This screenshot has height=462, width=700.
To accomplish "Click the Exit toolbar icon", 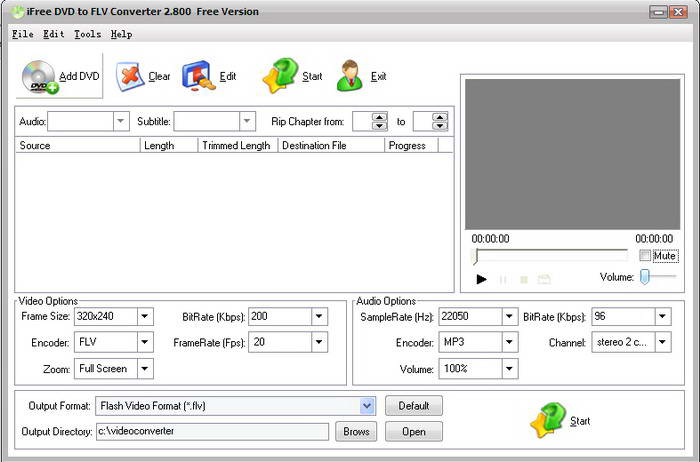I will point(350,75).
